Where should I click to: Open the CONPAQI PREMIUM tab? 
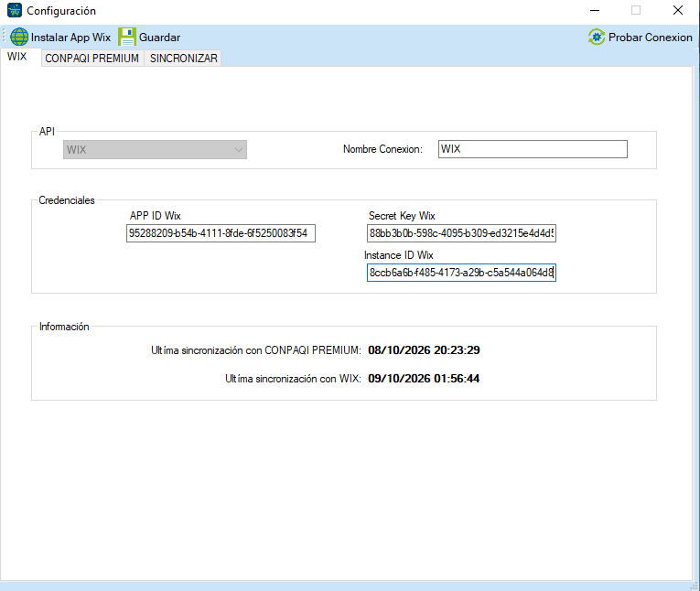(x=92, y=59)
